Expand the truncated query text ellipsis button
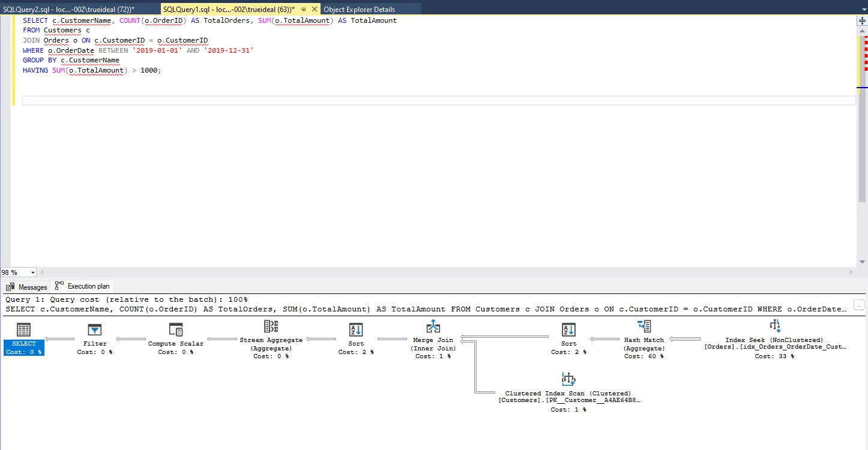868x450 pixels. click(859, 305)
